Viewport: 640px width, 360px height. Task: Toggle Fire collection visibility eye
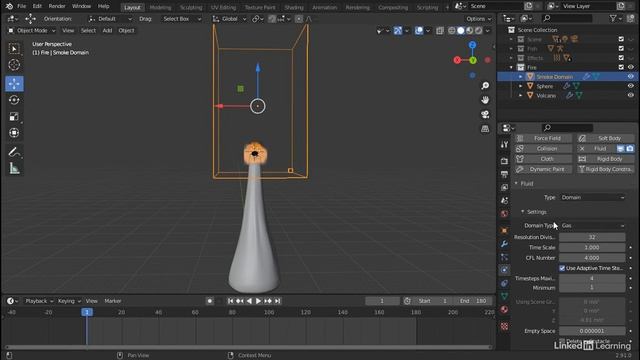pos(630,67)
